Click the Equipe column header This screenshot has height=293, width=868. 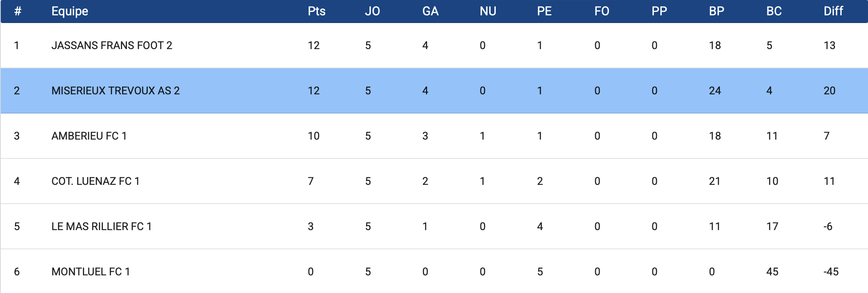coord(70,11)
